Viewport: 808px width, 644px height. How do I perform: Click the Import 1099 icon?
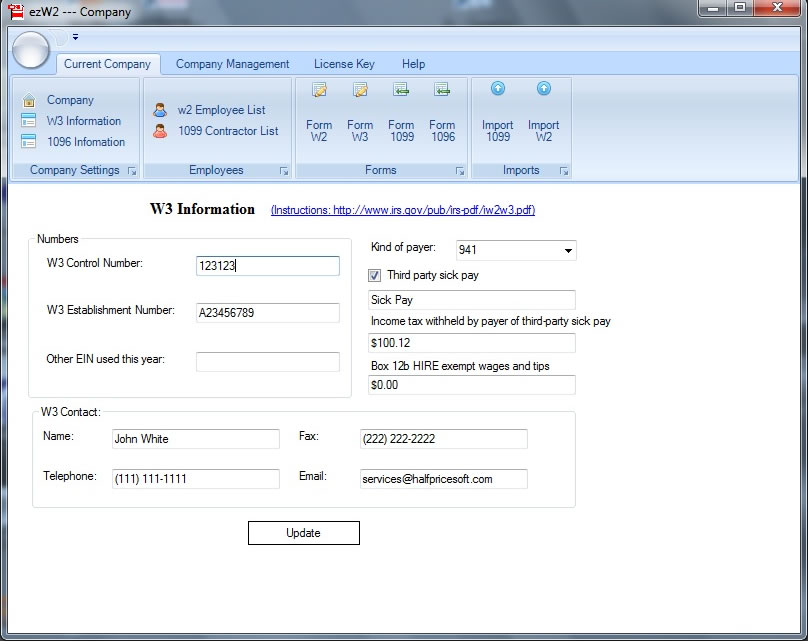498,89
